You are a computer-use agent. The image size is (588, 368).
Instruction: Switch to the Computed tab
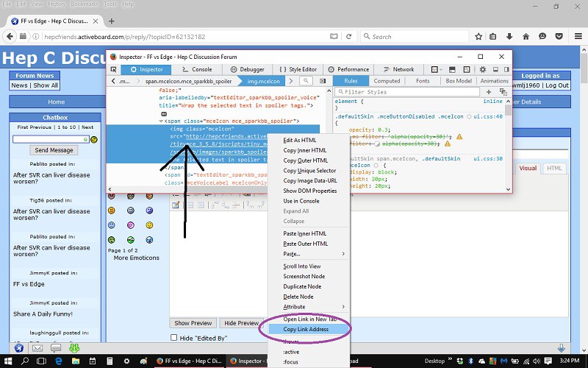387,81
